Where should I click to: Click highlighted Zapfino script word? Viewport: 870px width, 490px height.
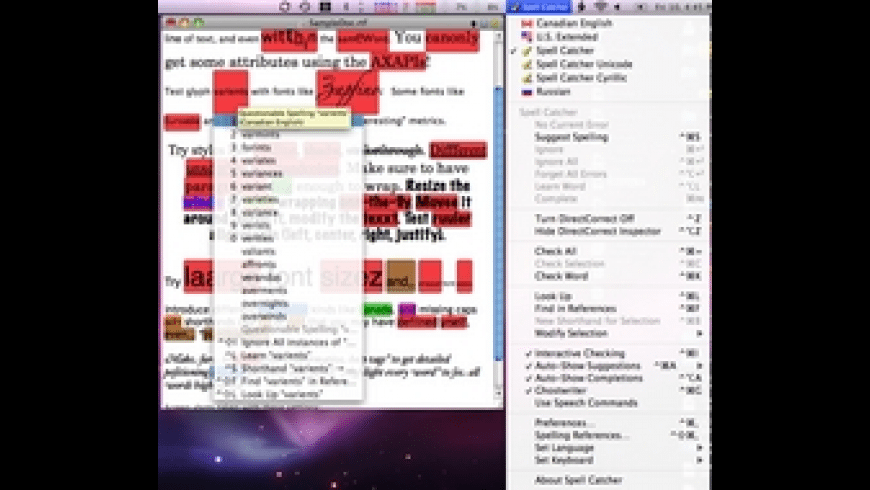tap(348, 91)
